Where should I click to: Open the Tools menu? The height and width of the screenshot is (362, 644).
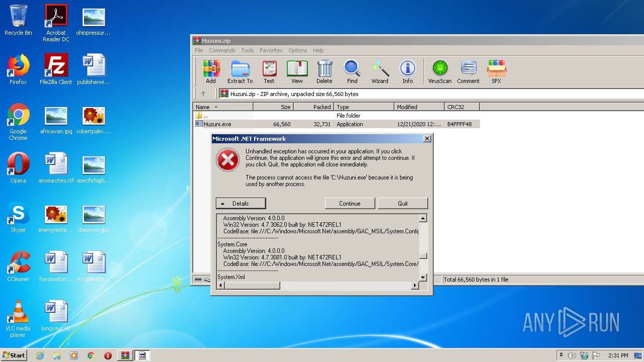248,50
